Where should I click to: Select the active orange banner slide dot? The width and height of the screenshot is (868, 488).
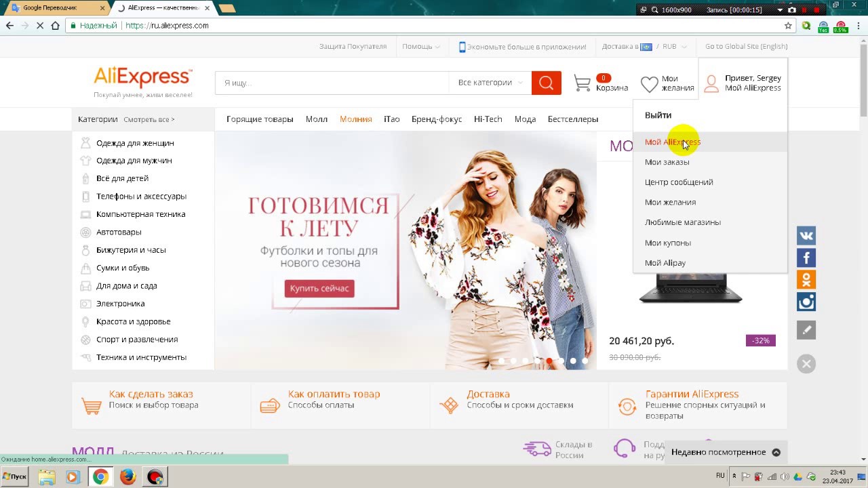[549, 361]
